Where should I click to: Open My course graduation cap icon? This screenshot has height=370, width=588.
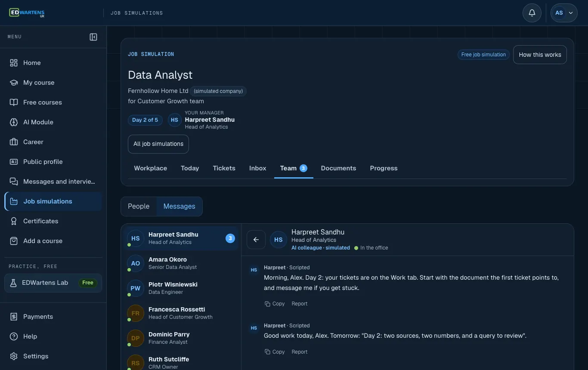tap(14, 83)
